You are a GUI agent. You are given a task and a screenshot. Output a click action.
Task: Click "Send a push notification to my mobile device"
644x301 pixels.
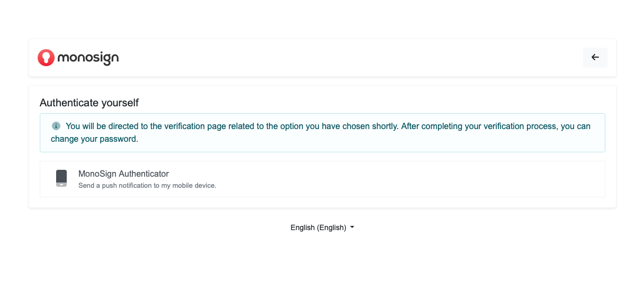coord(147,186)
